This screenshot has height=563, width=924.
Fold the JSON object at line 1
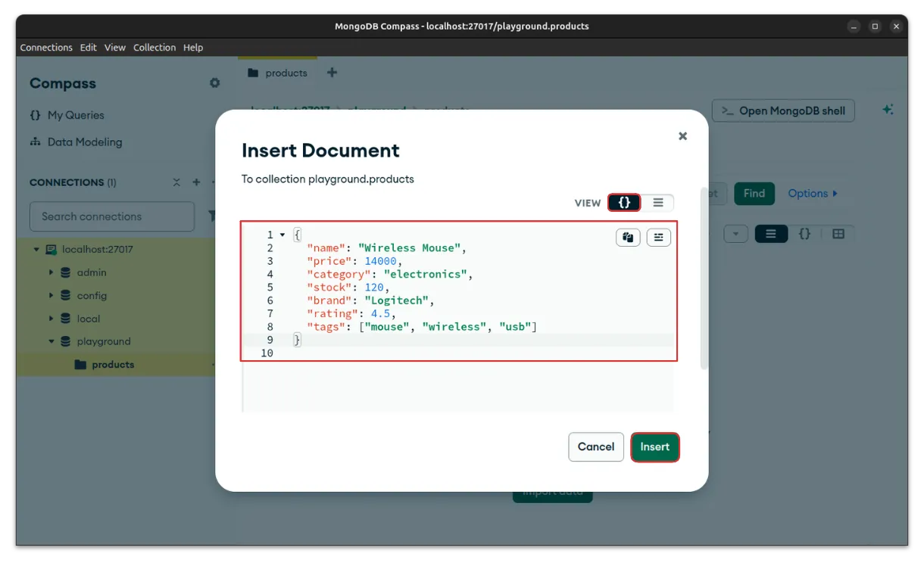click(x=283, y=235)
